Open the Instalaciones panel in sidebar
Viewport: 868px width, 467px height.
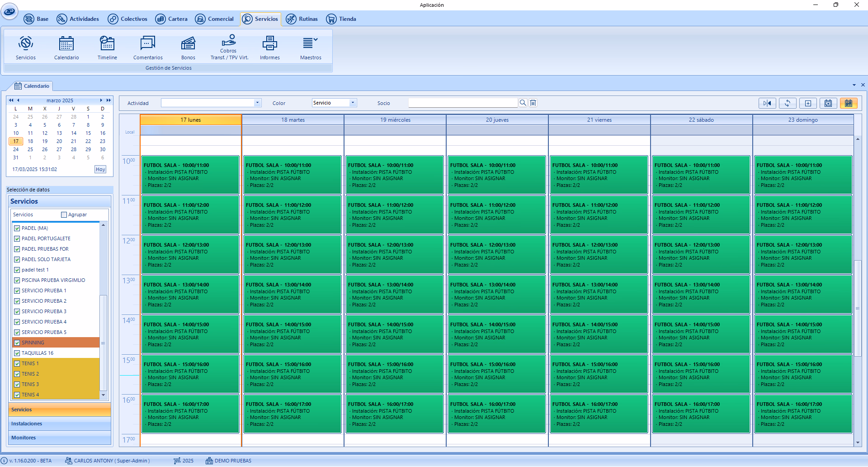[60, 424]
